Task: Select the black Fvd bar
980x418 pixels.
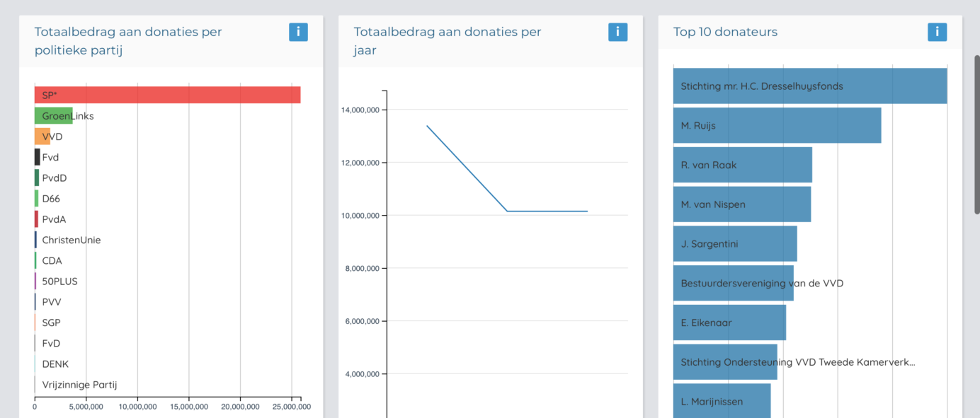Action: click(38, 157)
